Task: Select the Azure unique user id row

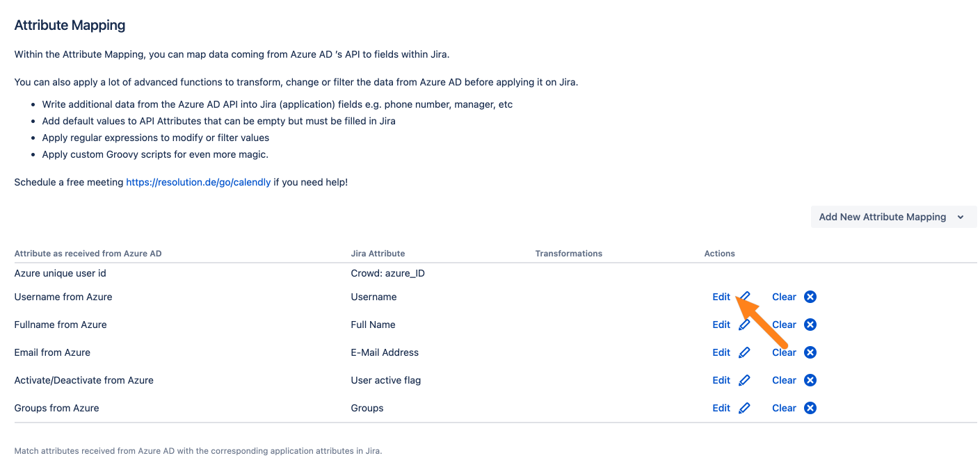Action: tap(61, 273)
